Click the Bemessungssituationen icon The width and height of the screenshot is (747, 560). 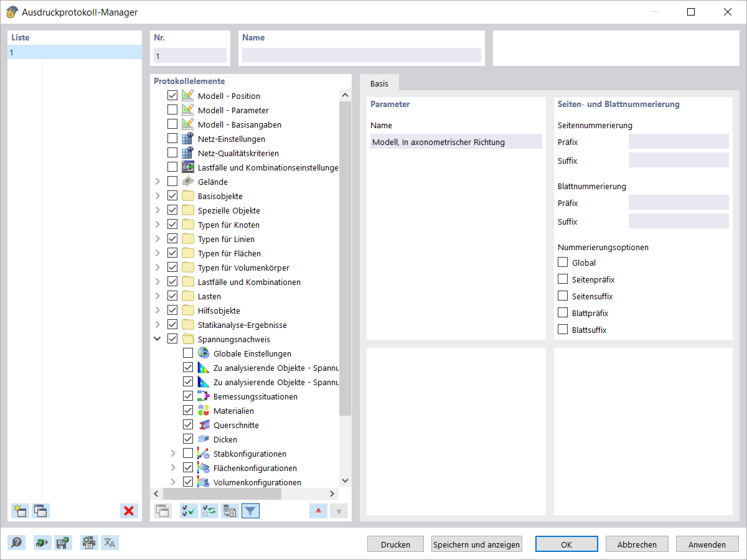204,396
